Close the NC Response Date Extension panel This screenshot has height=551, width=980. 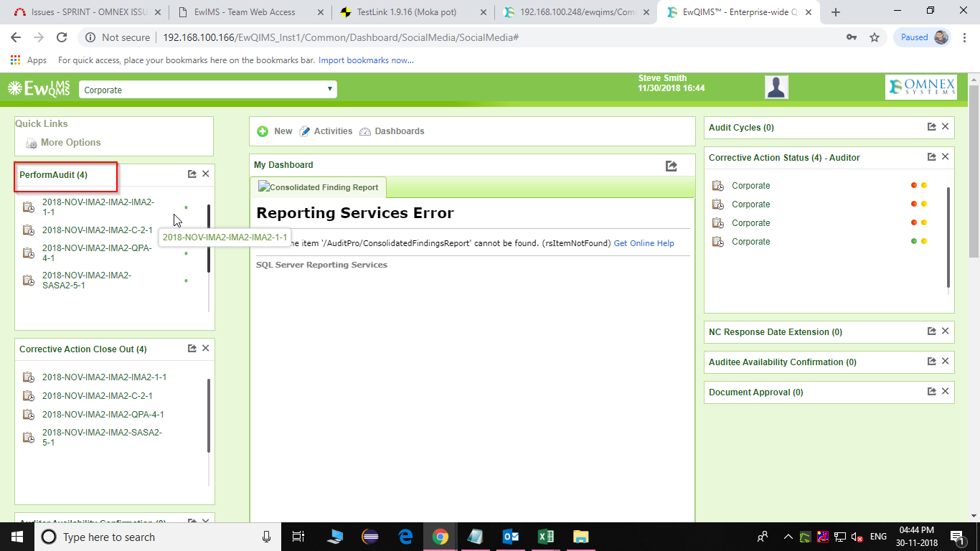tap(946, 331)
